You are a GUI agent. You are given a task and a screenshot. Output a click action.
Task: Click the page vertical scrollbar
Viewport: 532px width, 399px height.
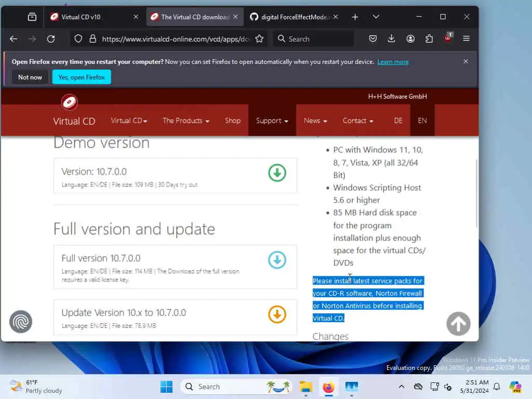(x=476, y=193)
